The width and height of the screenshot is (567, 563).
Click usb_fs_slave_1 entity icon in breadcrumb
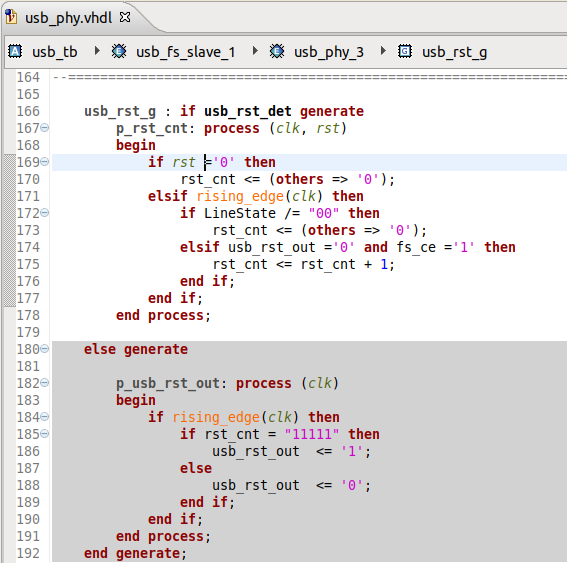pyautogui.click(x=119, y=51)
